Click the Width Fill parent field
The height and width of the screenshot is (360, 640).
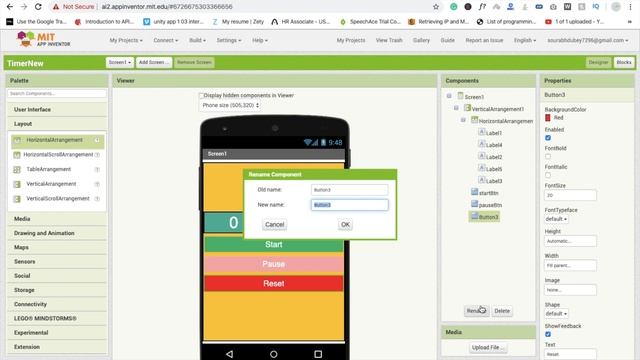point(570,266)
